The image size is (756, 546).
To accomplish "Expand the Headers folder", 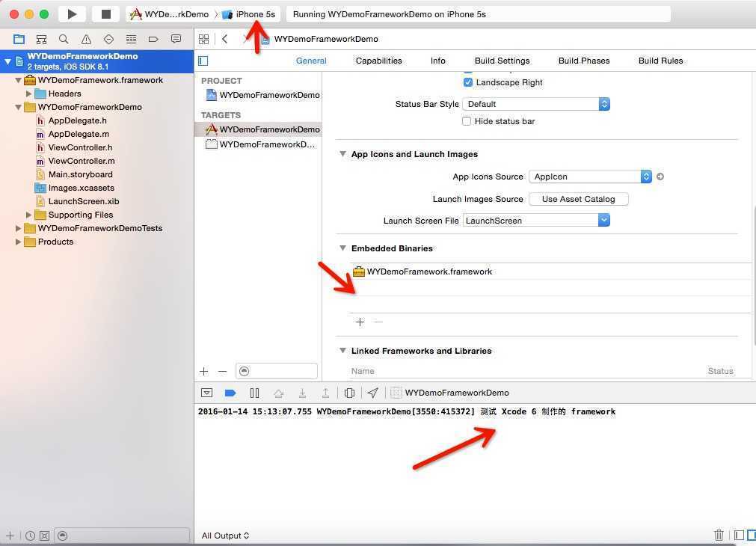I will click(28, 93).
